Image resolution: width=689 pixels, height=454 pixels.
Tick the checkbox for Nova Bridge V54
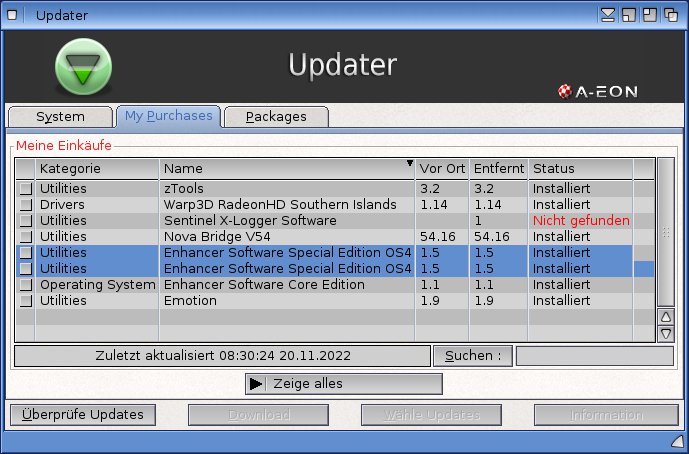point(25,237)
